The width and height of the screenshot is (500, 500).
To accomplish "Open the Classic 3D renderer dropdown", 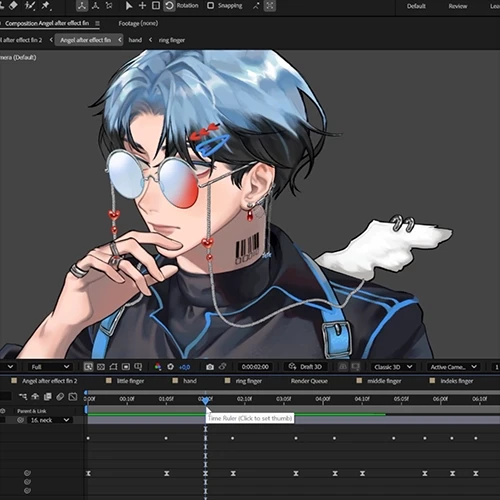I will (x=393, y=367).
